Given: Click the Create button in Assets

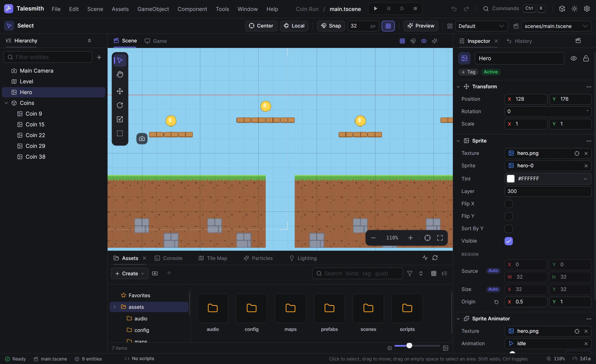Looking at the screenshot, I should [130, 273].
